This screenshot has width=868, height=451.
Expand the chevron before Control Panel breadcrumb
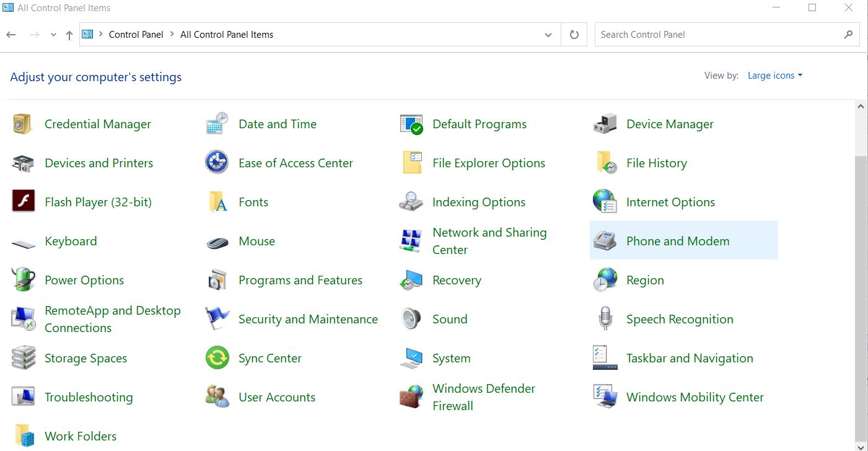point(100,35)
